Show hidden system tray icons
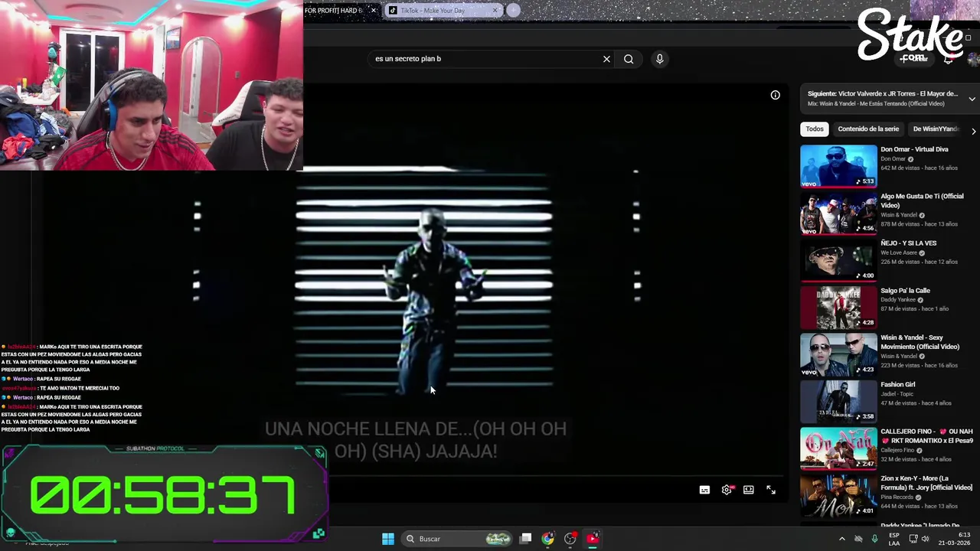The height and width of the screenshot is (551, 980). (842, 539)
